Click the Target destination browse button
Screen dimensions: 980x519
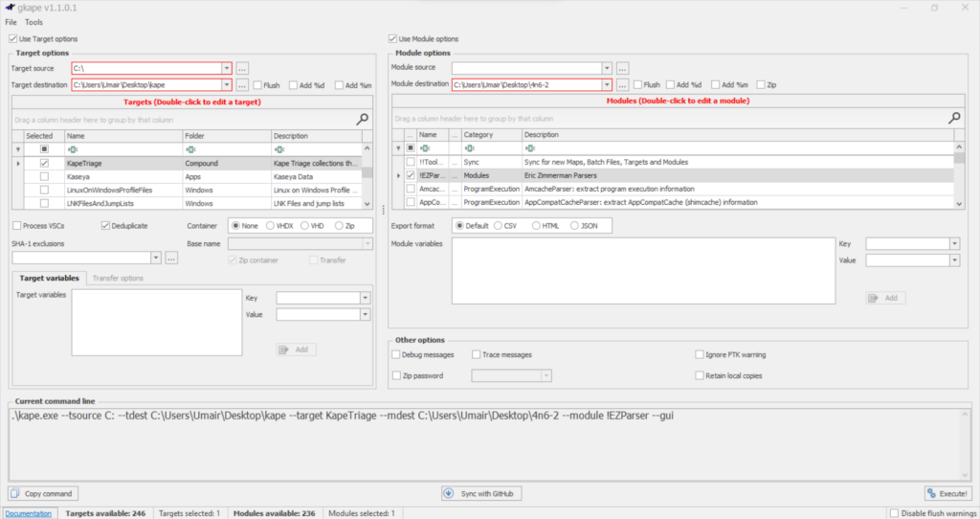[242, 85]
